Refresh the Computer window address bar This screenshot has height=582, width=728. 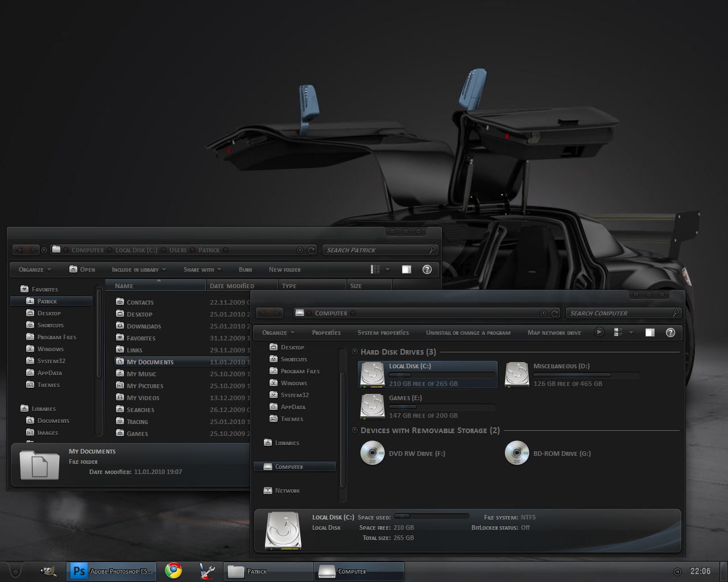(555, 313)
